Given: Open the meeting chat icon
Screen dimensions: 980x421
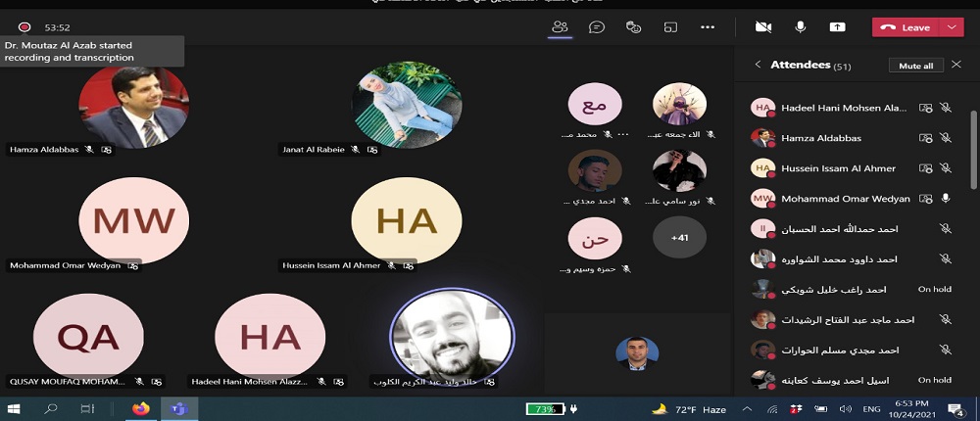Looking at the screenshot, I should coord(596,27).
